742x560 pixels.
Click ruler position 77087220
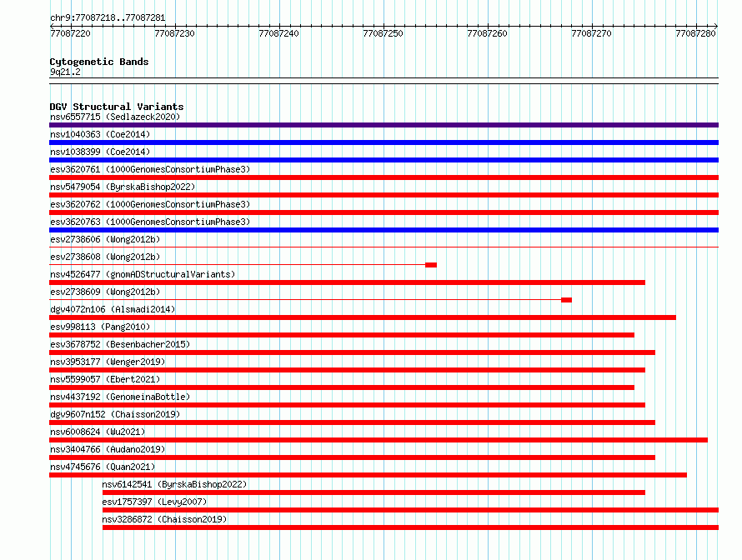tap(71, 33)
